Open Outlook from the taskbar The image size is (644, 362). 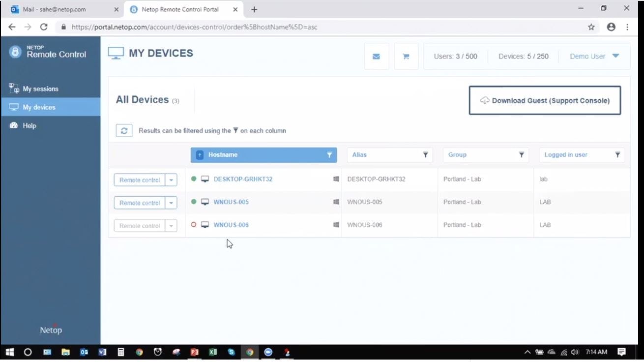tap(84, 352)
